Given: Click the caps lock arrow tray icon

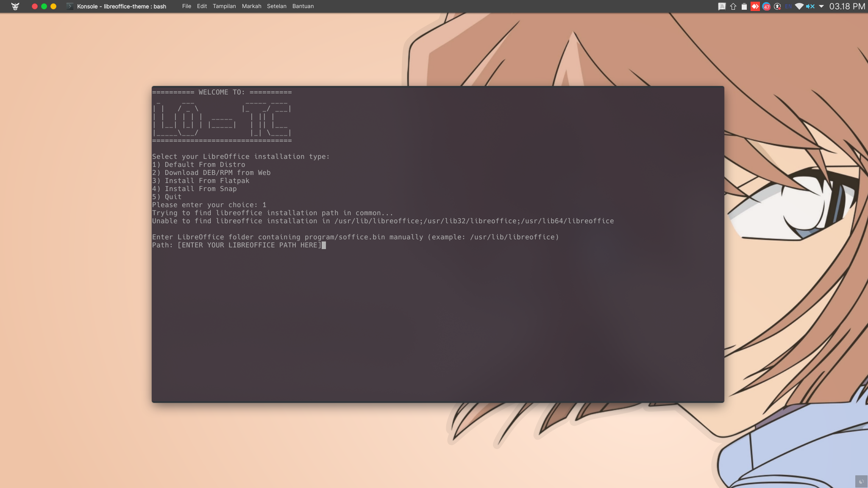Looking at the screenshot, I should click(733, 6).
